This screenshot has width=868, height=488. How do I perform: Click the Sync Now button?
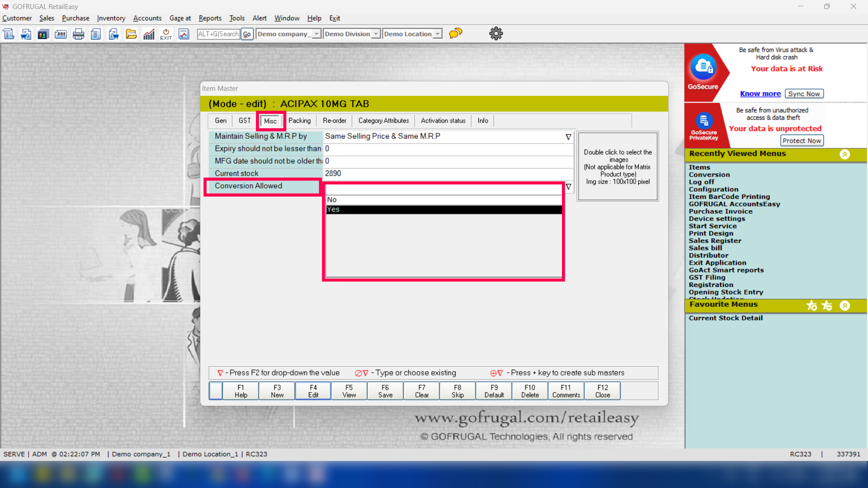(804, 94)
